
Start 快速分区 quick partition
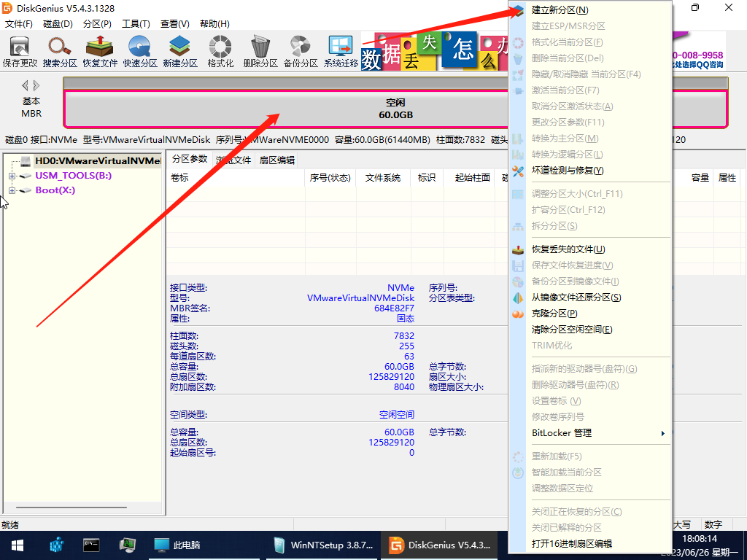pos(140,52)
